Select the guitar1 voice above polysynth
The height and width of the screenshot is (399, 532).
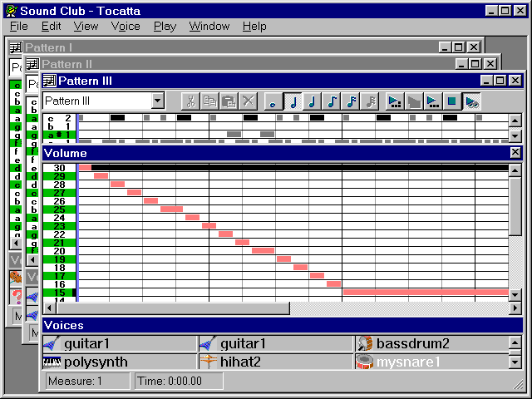(120, 343)
